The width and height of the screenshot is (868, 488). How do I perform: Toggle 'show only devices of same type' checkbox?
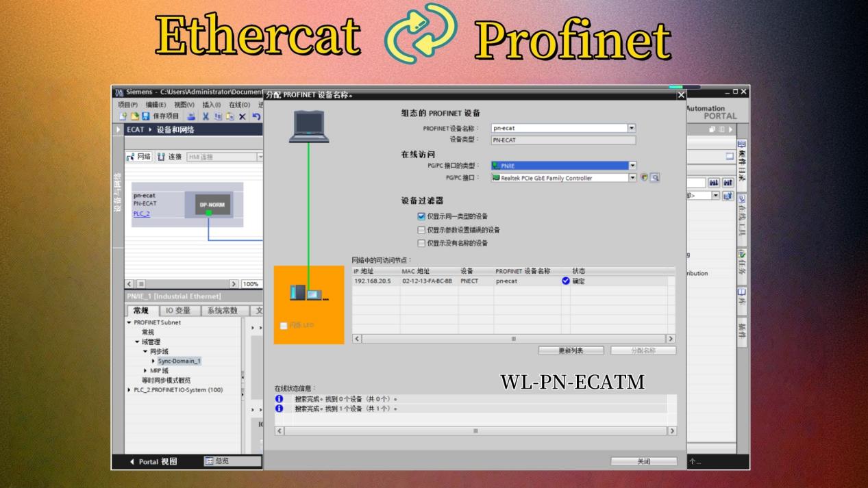pos(421,216)
